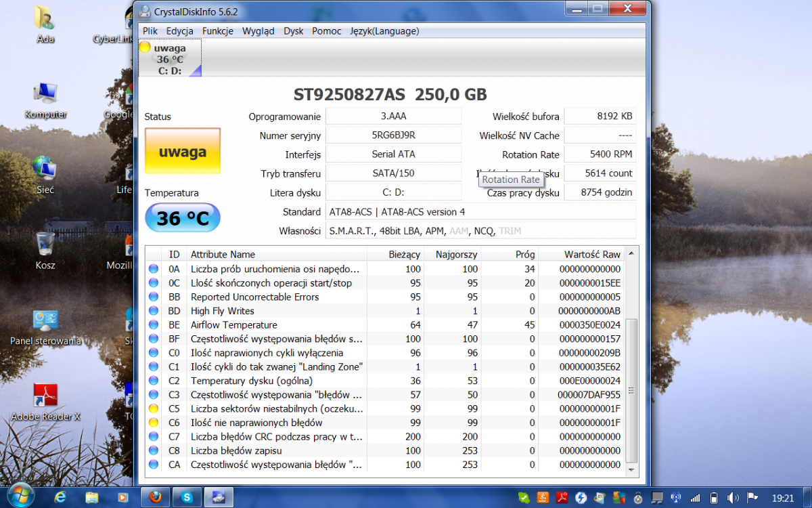Viewport: 812px width, 508px height.
Task: Sort by the ID column header
Action: pos(175,255)
